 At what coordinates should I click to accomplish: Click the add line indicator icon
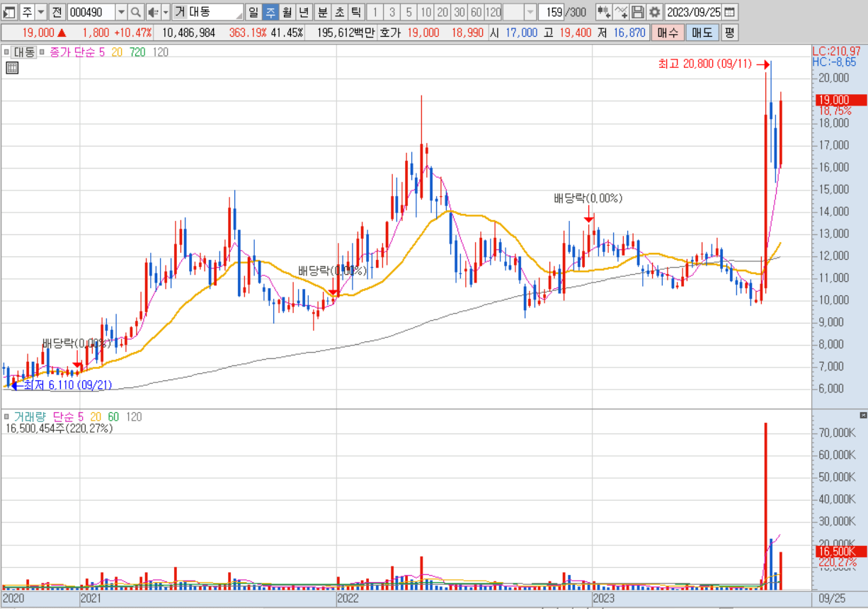tap(620, 12)
